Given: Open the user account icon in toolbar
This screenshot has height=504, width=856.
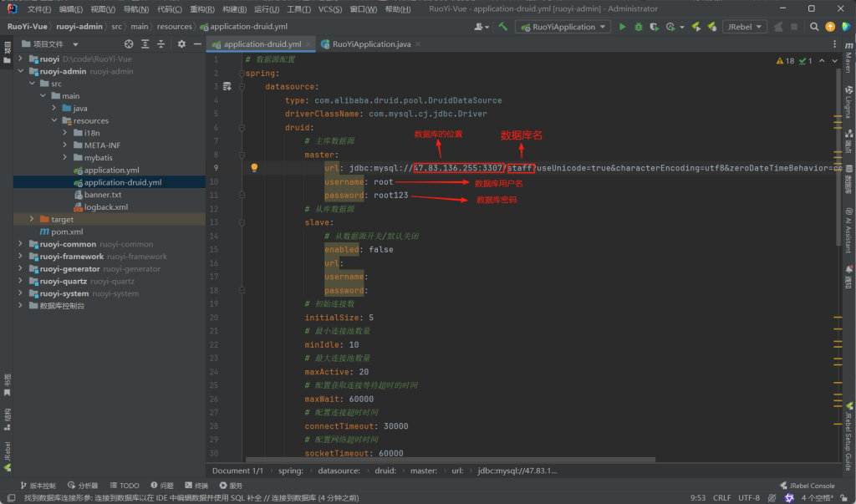Looking at the screenshot, I should tap(481, 27).
